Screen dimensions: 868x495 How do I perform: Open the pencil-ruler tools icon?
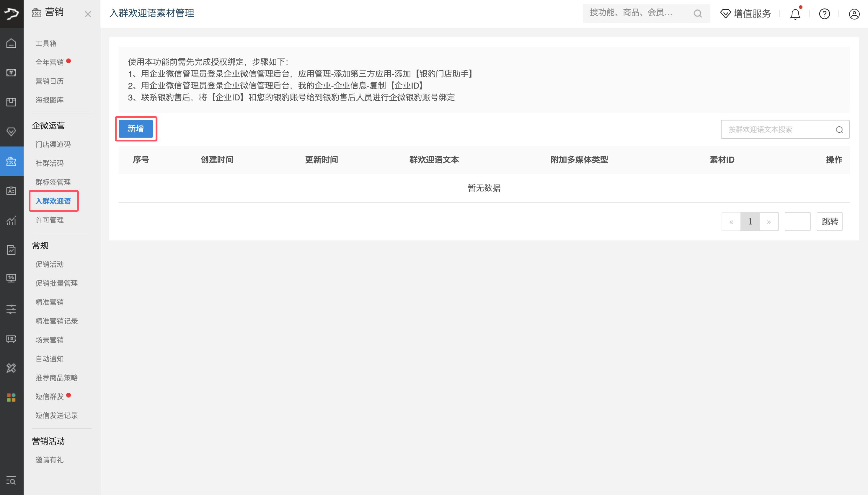pos(11,368)
